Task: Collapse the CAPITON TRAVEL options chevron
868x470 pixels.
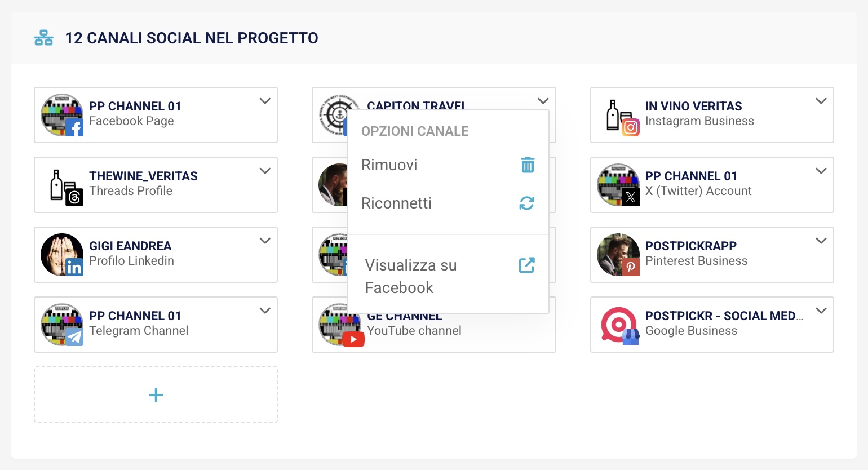Action: point(543,101)
